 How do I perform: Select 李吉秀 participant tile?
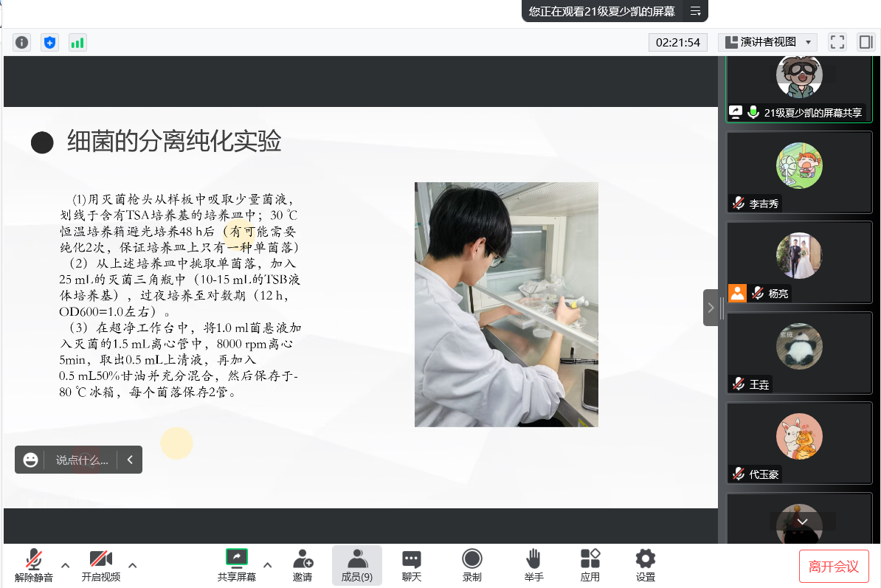tap(799, 173)
